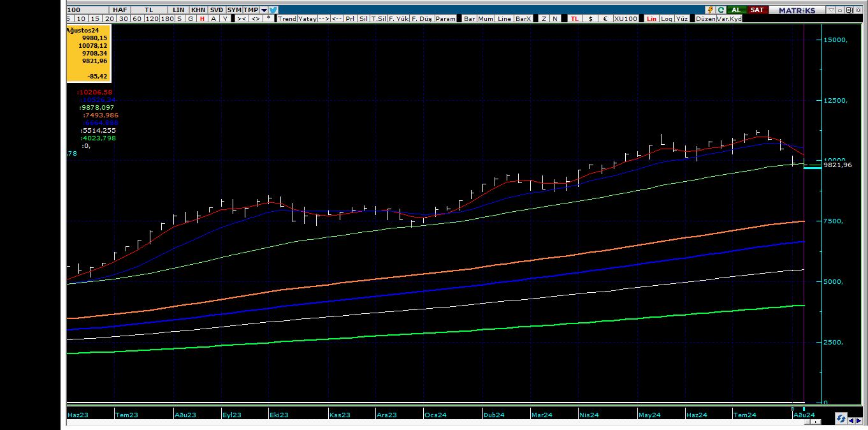
Task: Select the 30 minute period
Action: point(123,19)
